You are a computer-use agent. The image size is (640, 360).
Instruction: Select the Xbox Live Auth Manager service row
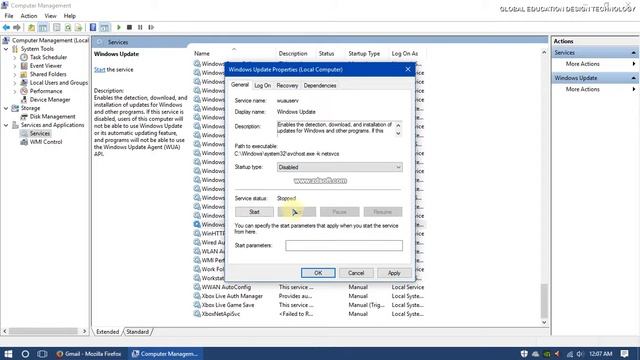[309, 296]
